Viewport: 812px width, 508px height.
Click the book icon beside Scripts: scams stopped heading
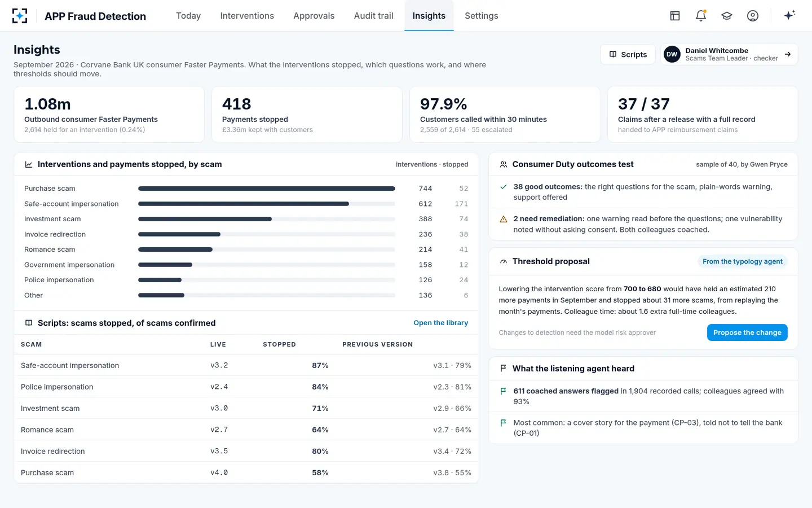[29, 323]
